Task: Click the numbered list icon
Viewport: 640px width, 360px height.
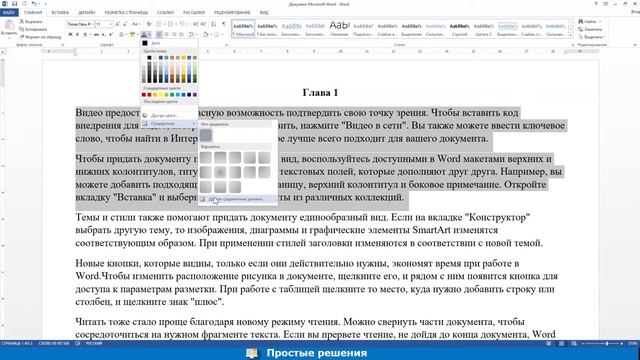Action: pos(171,24)
